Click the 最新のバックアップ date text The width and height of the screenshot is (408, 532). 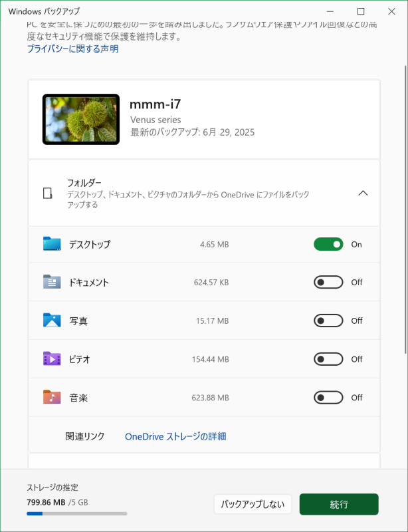pyautogui.click(x=192, y=132)
